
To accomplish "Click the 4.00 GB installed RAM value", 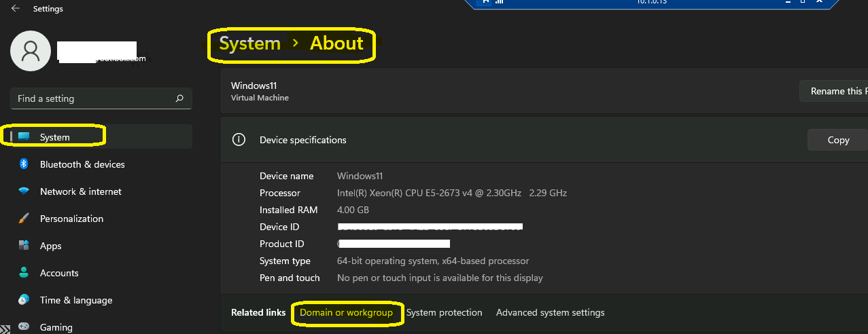I will 353,210.
